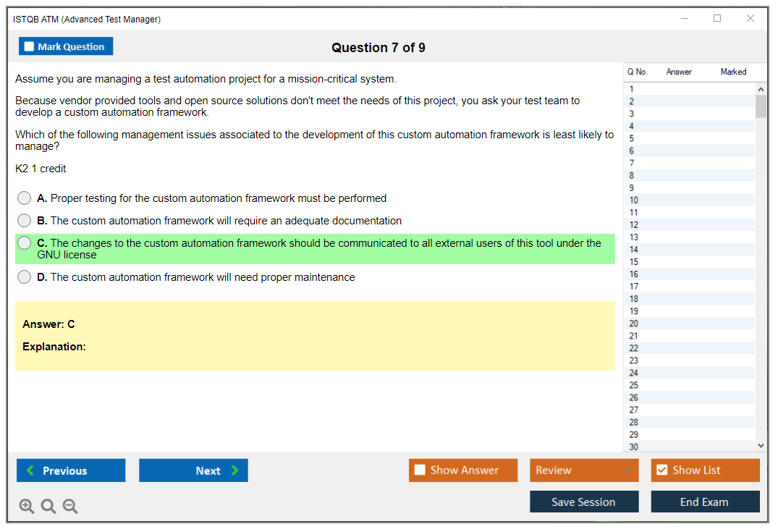
Task: Click the zoom out magnifier icon
Action: pyautogui.click(x=70, y=507)
